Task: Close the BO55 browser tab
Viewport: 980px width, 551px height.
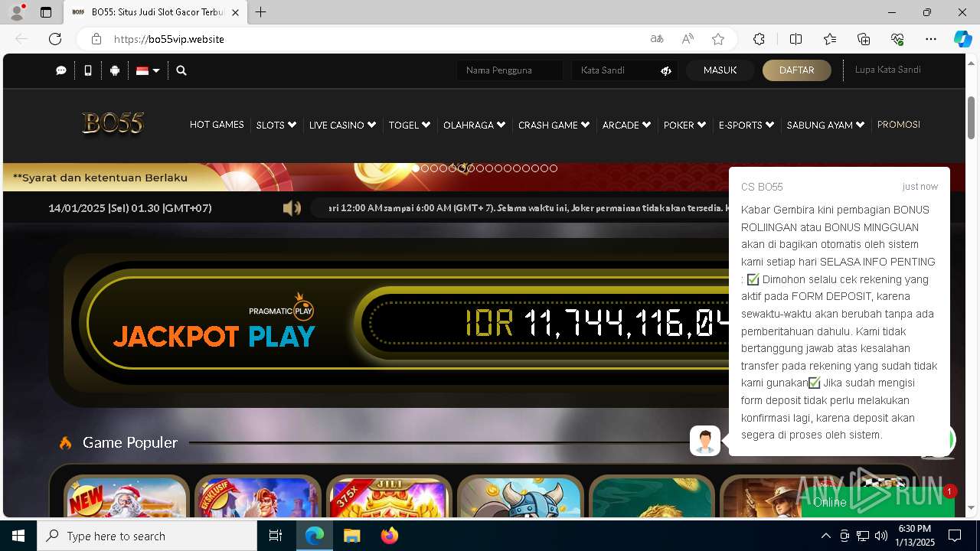Action: [x=235, y=12]
